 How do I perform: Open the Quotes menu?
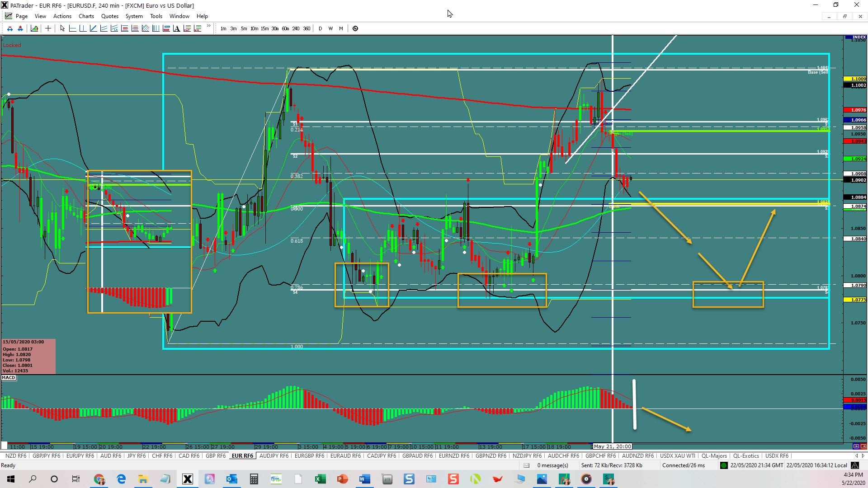[x=110, y=16]
